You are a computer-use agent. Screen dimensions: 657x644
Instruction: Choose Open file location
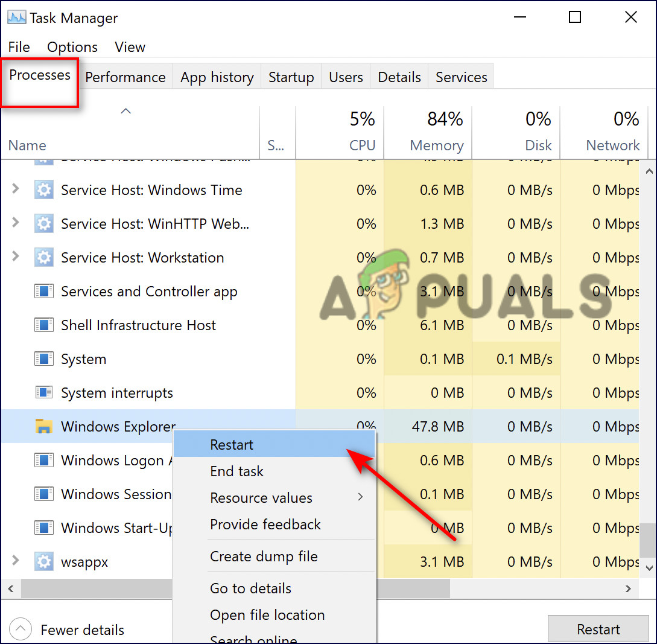274,615
